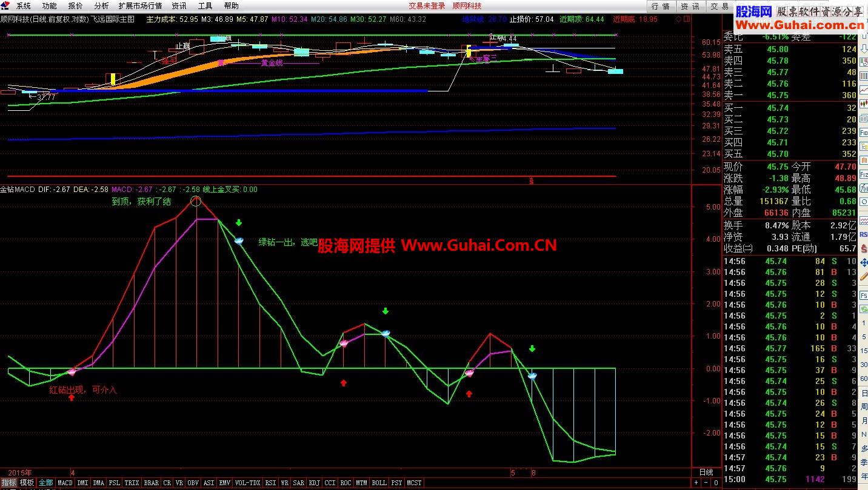868x490 pixels.
Task: Open the 功能 menu
Action: coord(49,5)
